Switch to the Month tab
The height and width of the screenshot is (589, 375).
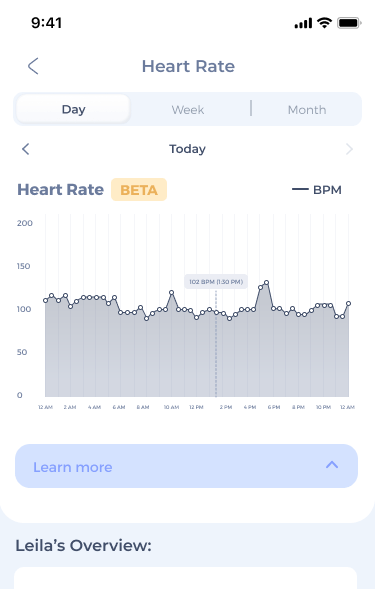(x=307, y=110)
